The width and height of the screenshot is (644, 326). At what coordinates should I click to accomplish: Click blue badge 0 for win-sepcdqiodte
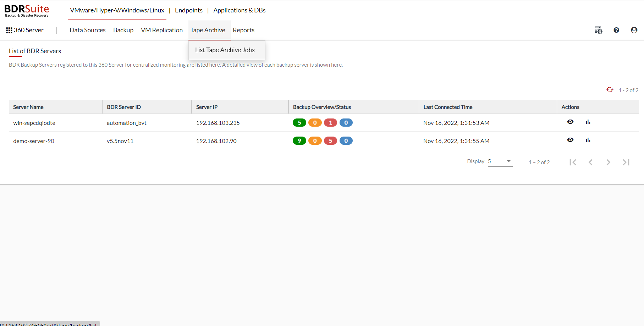[x=346, y=123]
